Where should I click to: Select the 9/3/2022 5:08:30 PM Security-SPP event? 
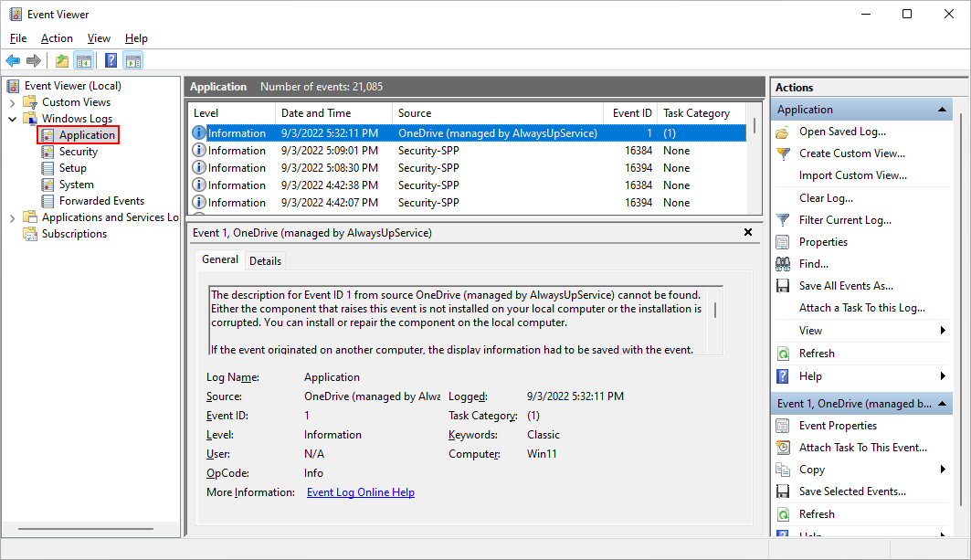(469, 168)
